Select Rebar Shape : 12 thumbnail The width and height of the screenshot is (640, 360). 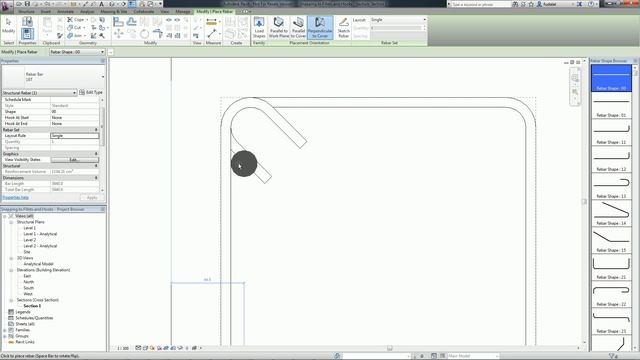click(611, 159)
